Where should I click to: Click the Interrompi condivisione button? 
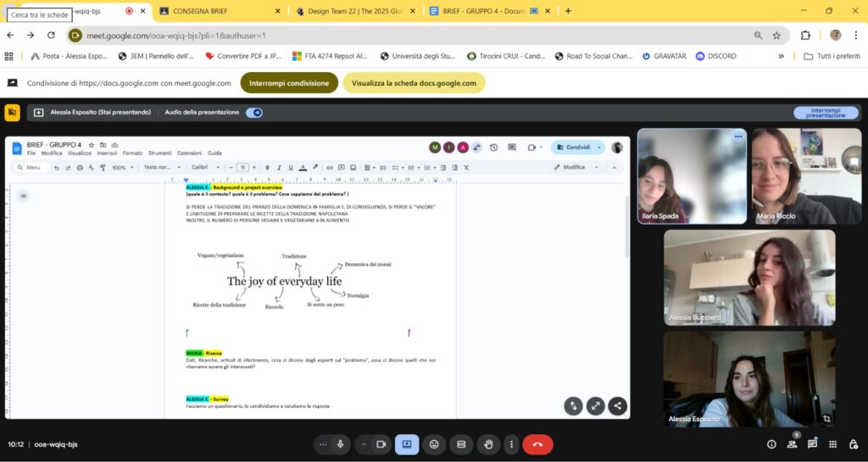click(289, 83)
